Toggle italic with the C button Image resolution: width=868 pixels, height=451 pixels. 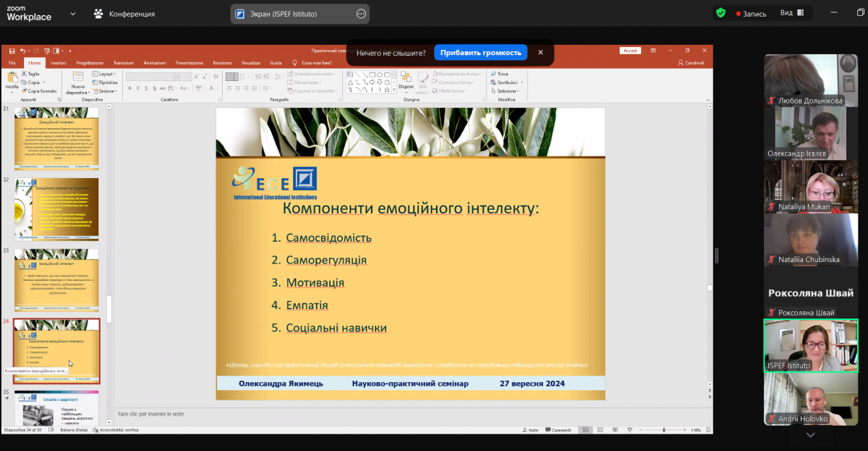click(x=138, y=88)
